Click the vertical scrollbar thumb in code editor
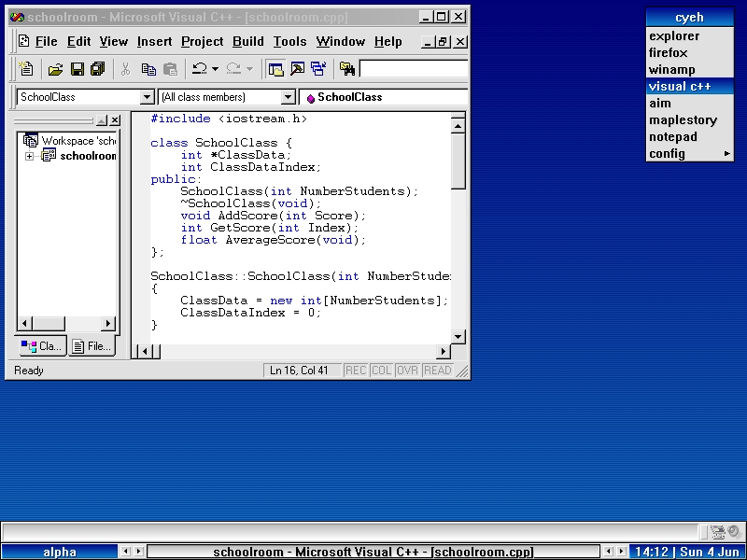This screenshot has width=747, height=560. (x=458, y=161)
